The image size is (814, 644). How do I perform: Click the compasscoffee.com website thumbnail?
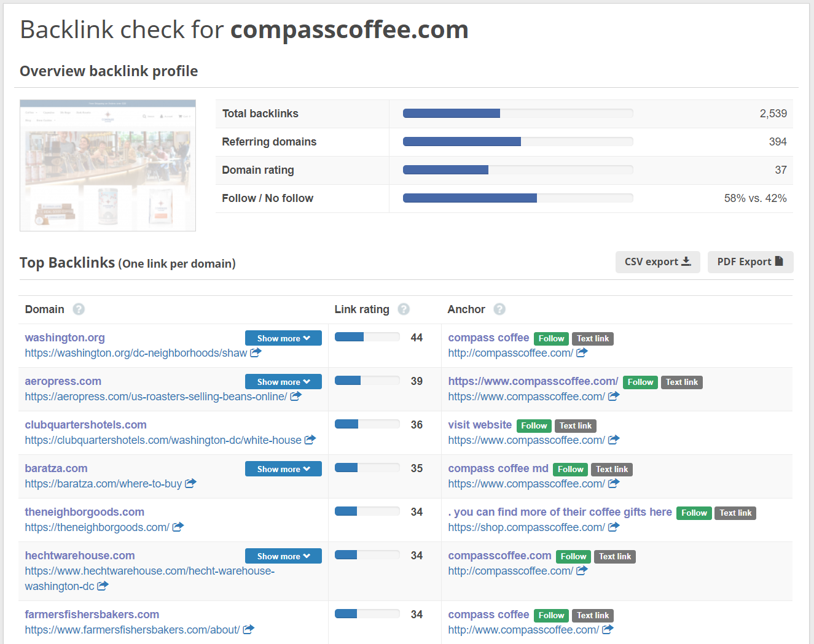tap(108, 165)
